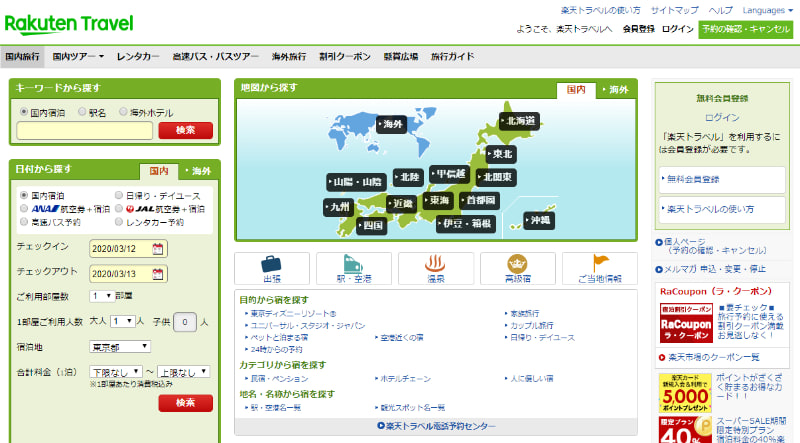
Task: Click red 検索 button under date search
Action: [x=186, y=403]
